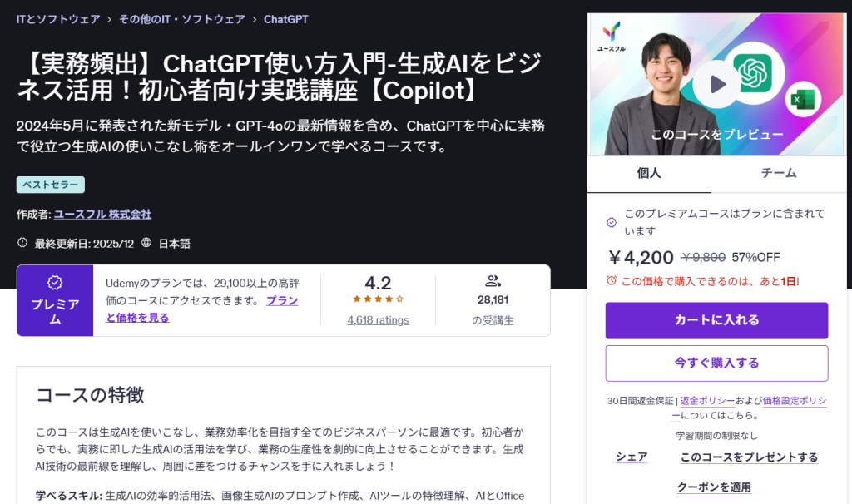Screen dimensions: 852x504
Task: Click the シェア share button
Action: (x=632, y=457)
